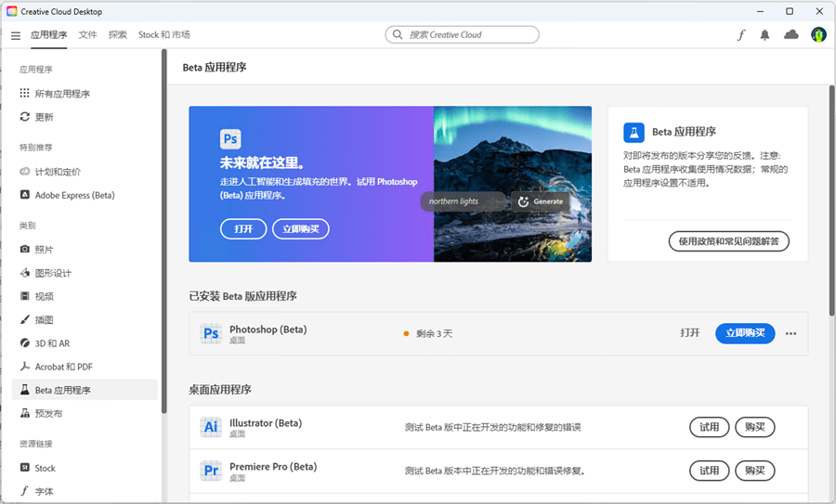836x504 pixels.
Task: Click the 更新 refresh icon
Action: click(24, 117)
